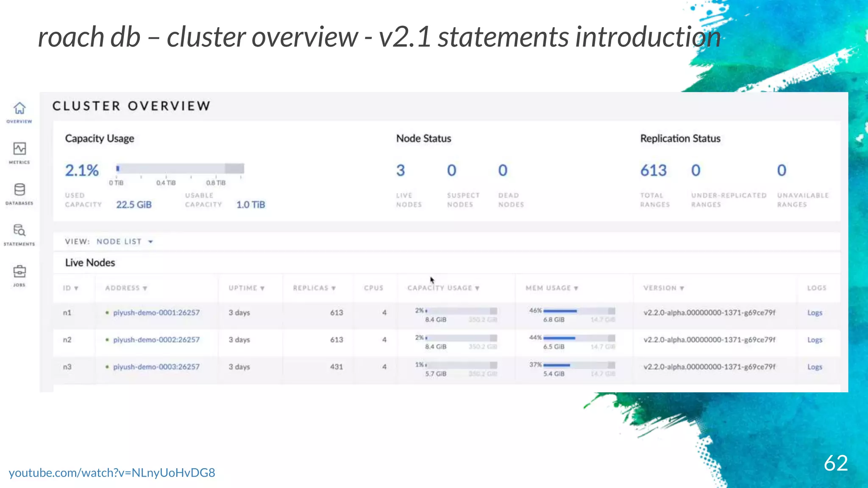Click the n3 node ID cell
The image size is (868, 488).
coord(67,367)
